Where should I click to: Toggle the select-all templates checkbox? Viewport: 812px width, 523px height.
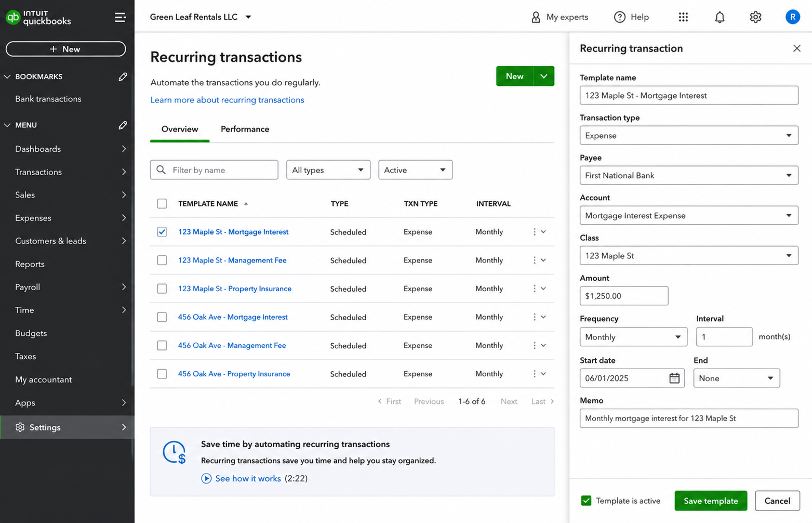point(162,204)
